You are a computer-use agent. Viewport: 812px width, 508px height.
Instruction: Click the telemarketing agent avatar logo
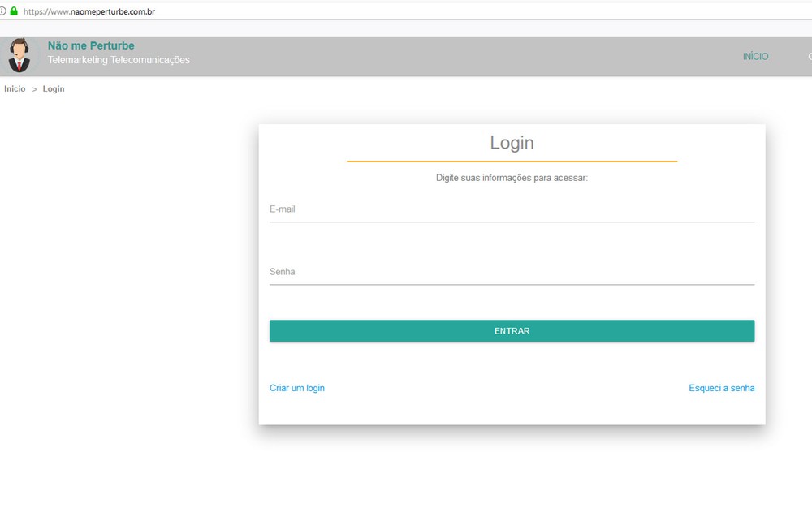(19, 56)
